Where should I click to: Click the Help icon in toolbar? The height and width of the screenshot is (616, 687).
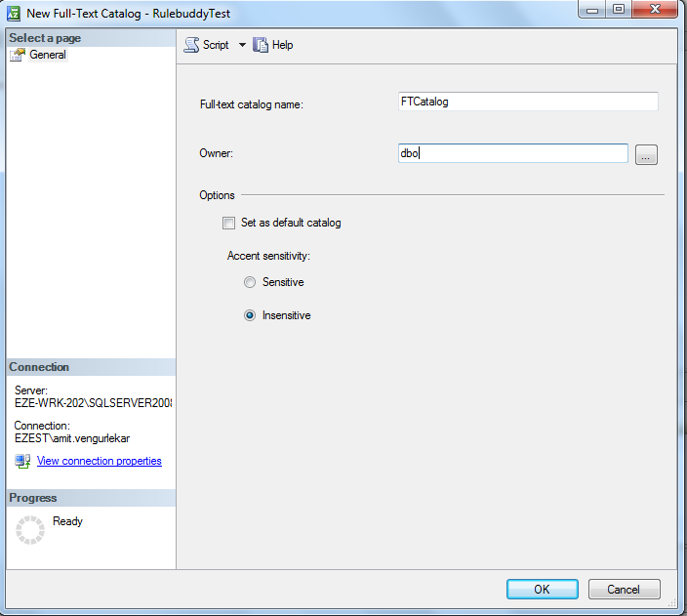261,45
